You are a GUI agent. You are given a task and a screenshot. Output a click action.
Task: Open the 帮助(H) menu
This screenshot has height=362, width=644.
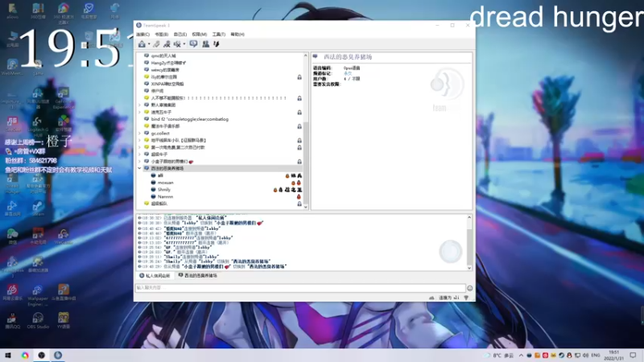(237, 35)
